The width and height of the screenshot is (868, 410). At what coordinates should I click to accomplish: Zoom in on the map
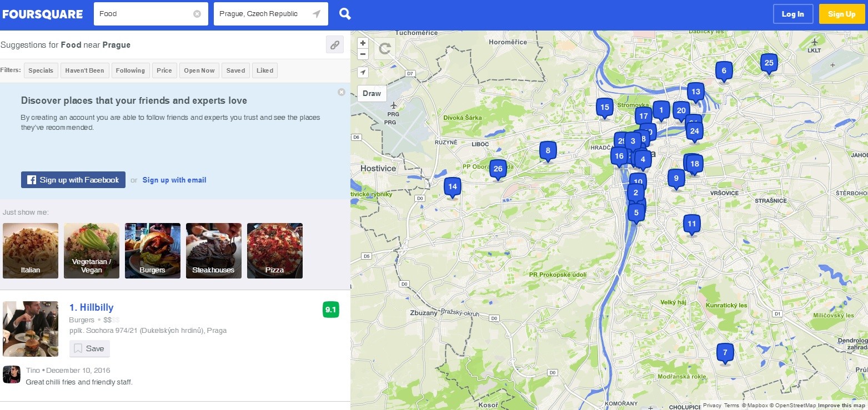[x=363, y=43]
